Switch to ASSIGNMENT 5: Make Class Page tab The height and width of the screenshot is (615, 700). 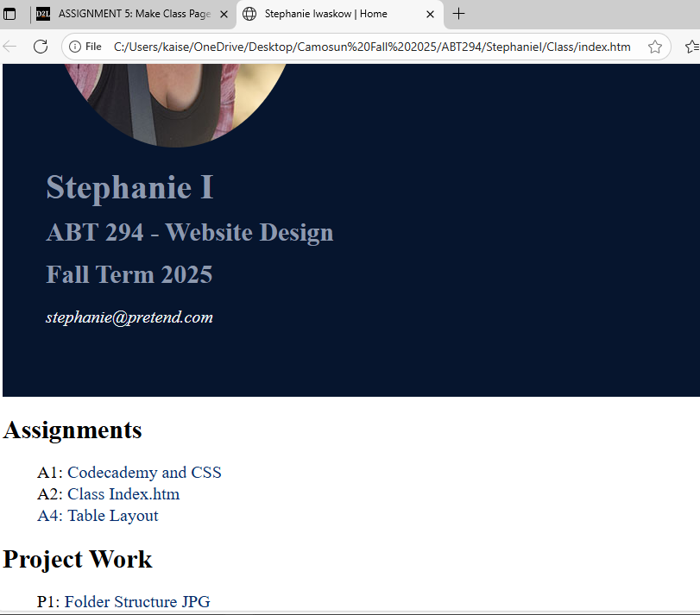point(129,14)
